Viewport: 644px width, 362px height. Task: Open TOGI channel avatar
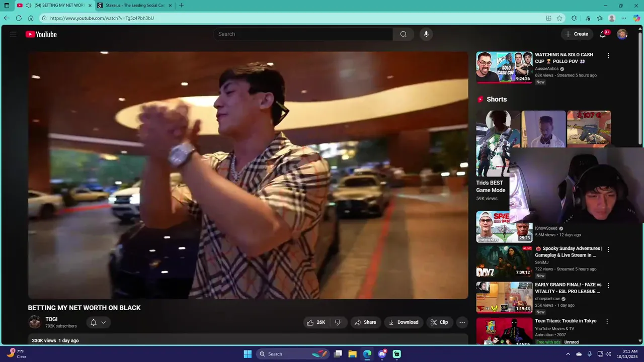point(35,322)
